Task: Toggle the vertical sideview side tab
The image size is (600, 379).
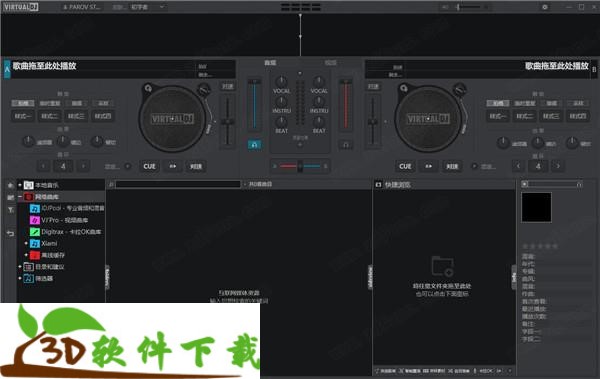Action: 370,277
